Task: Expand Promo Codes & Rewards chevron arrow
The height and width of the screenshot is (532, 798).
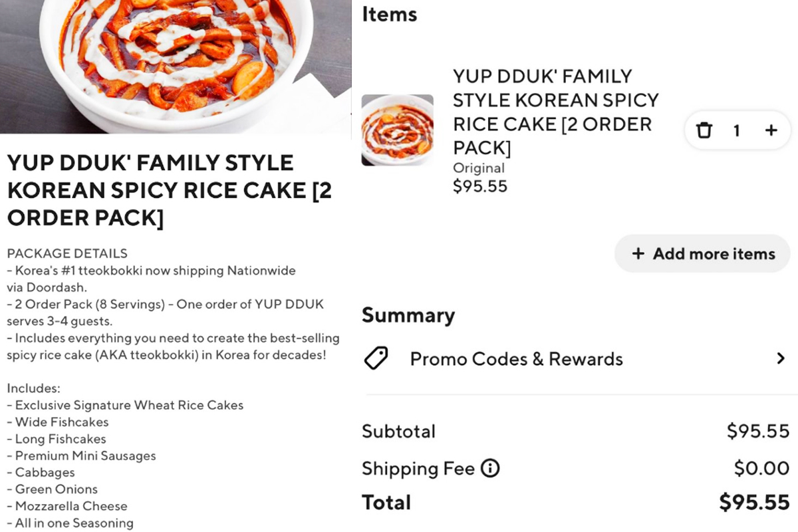Action: 781,359
